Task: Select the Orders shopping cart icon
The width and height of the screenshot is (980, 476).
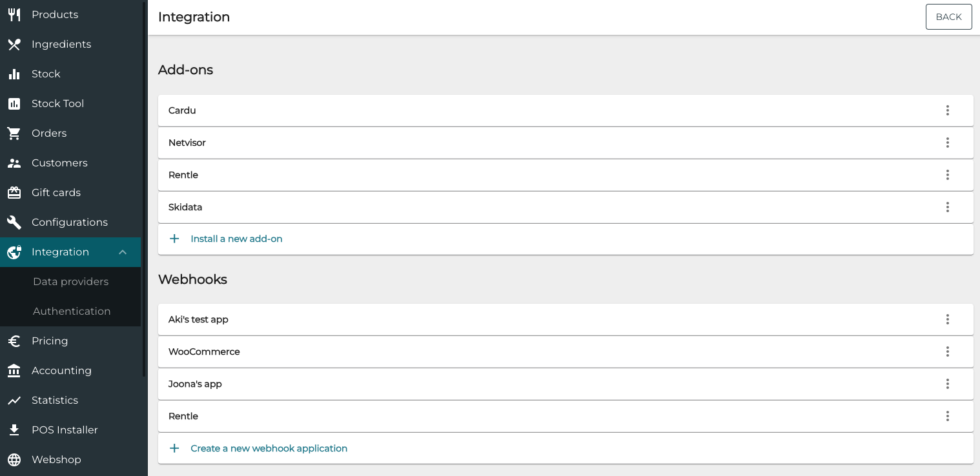Action: [14, 133]
